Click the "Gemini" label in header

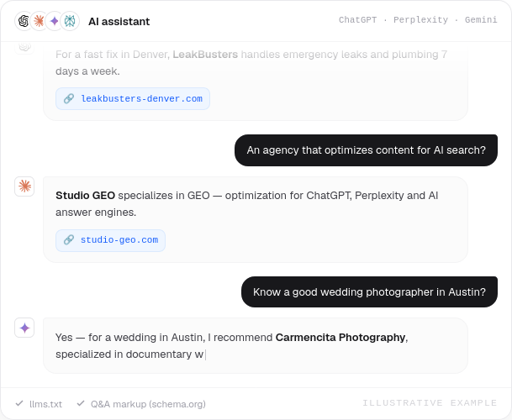(481, 20)
